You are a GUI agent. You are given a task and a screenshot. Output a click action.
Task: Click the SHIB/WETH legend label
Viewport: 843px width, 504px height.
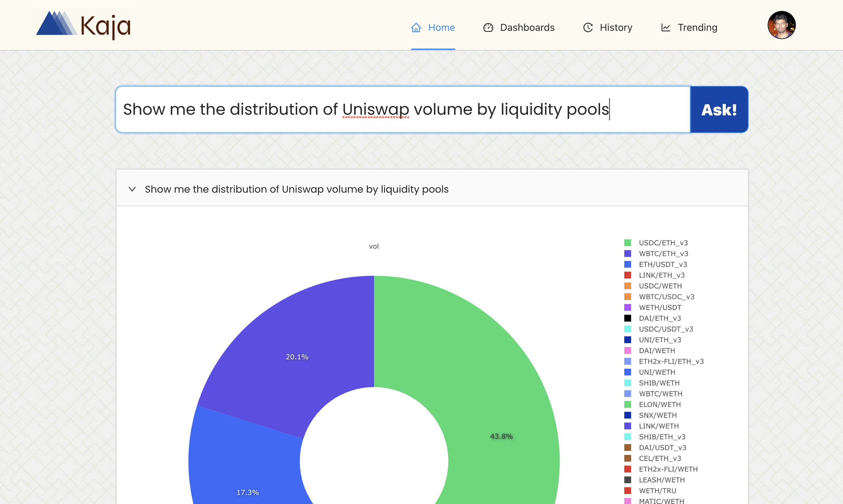[x=659, y=383]
